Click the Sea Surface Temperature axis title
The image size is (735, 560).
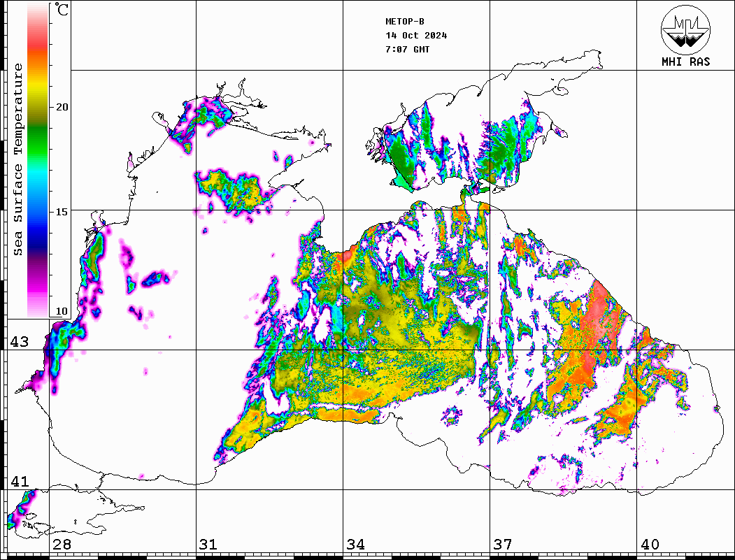click(17, 160)
